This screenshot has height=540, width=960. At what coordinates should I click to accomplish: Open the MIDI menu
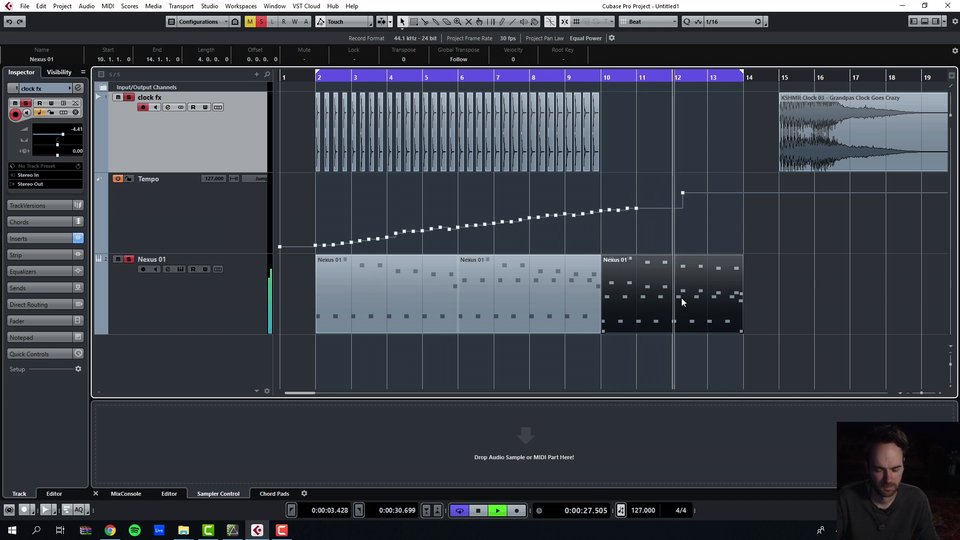pos(108,6)
